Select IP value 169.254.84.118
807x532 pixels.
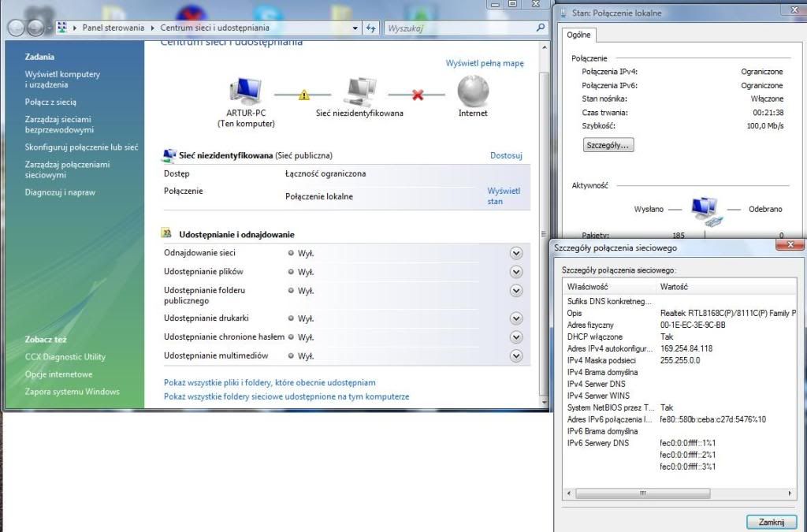tap(686, 348)
